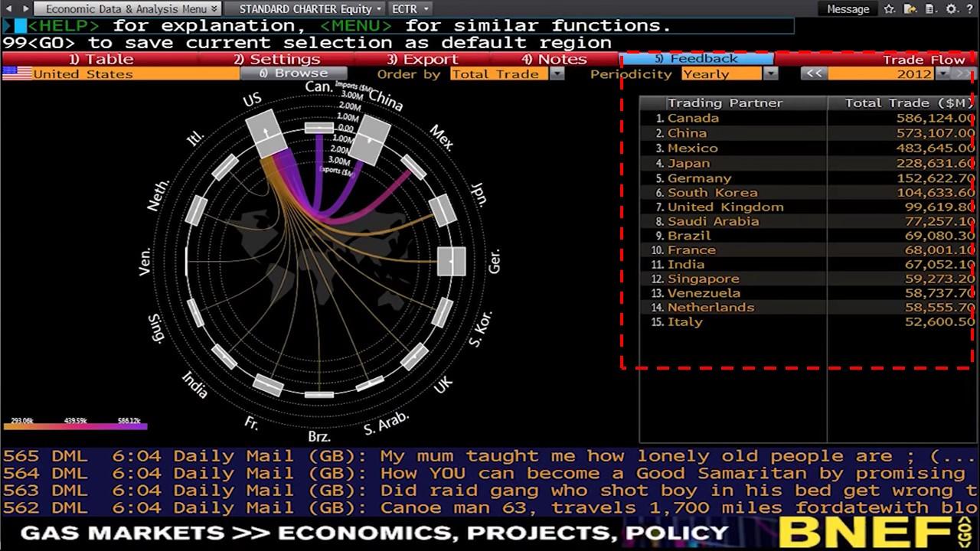980x551 pixels.
Task: Select the Mex. node on the chord chart
Action: (x=413, y=167)
